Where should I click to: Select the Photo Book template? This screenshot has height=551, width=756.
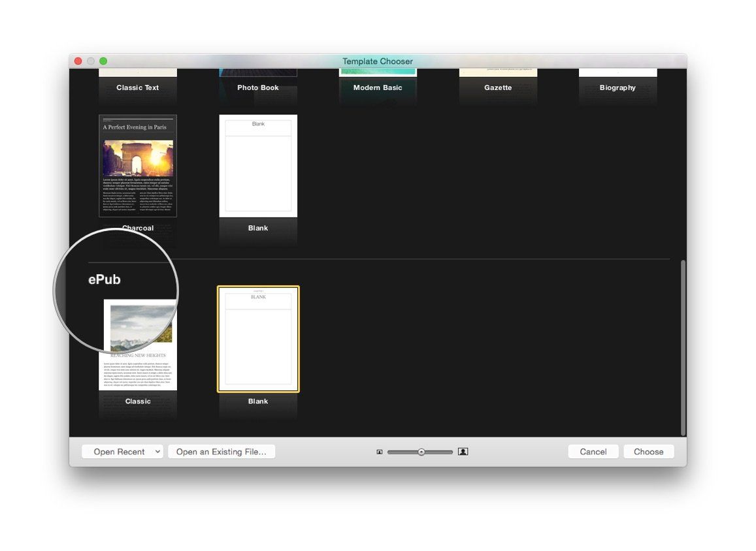click(x=257, y=78)
